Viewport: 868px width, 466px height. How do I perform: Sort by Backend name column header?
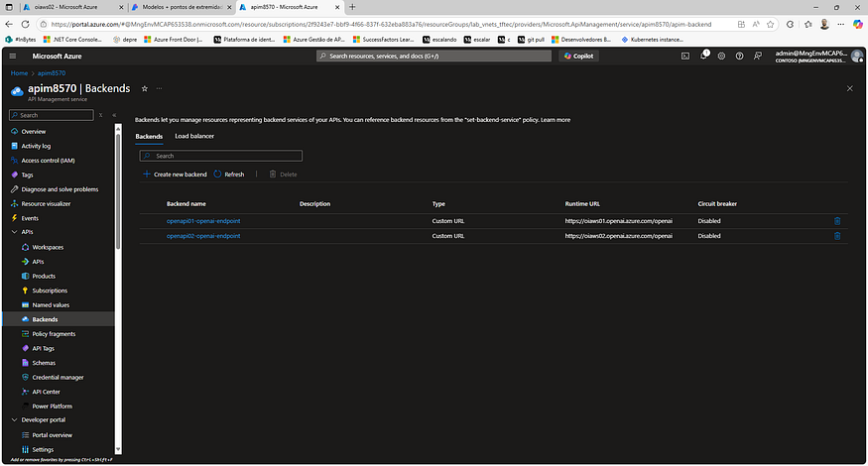tap(186, 203)
